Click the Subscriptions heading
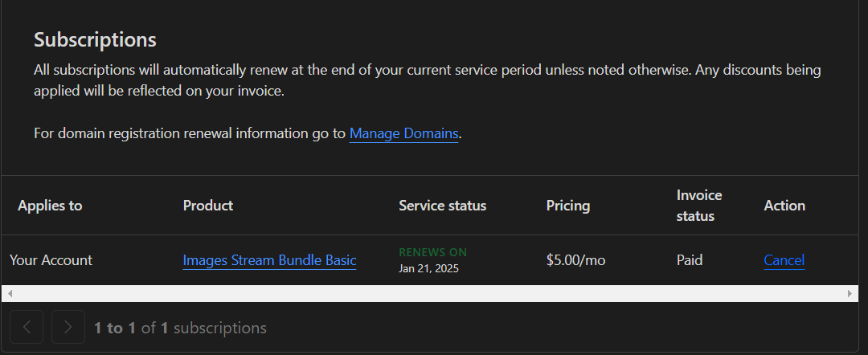 point(95,39)
